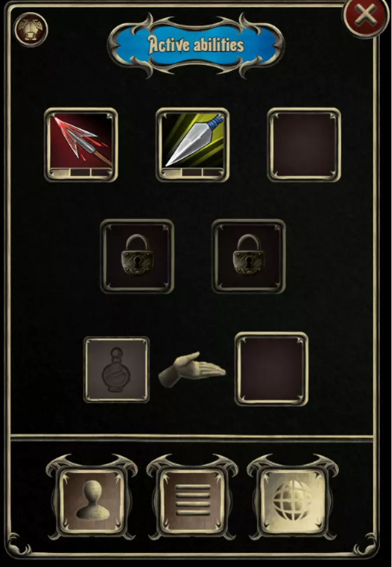The width and height of the screenshot is (392, 567).
Task: Select the throwing dagger ability
Action: click(192, 141)
